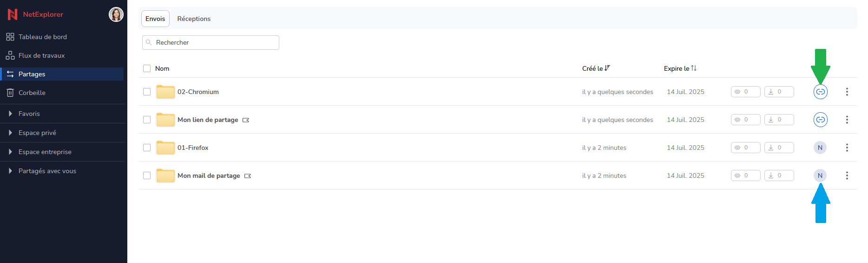The width and height of the screenshot is (868, 263).
Task: Select the Mon mail de partage checkbox
Action: pyautogui.click(x=147, y=175)
